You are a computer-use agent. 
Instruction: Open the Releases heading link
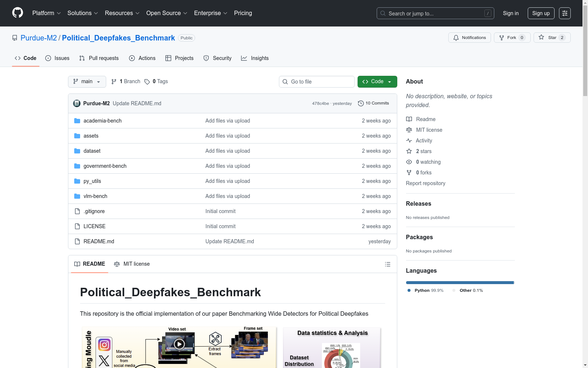(x=419, y=204)
